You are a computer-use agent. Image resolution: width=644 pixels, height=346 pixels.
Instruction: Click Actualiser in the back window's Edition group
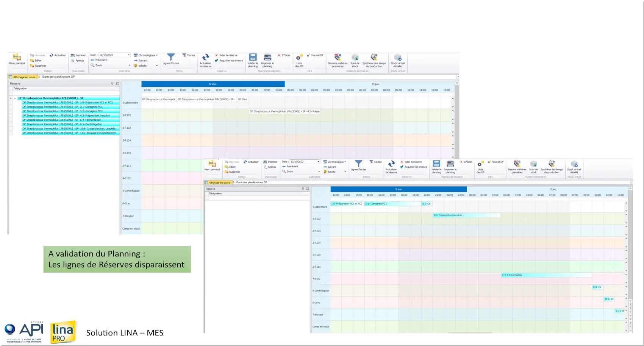[58, 55]
